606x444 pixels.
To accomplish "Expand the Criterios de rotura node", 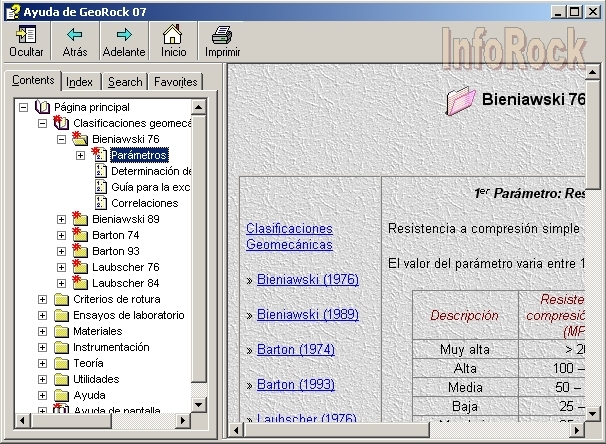I will pyautogui.click(x=42, y=299).
